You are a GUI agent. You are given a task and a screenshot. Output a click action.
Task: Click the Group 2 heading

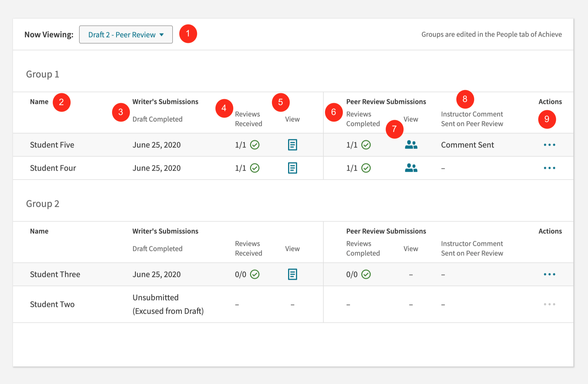tap(43, 204)
